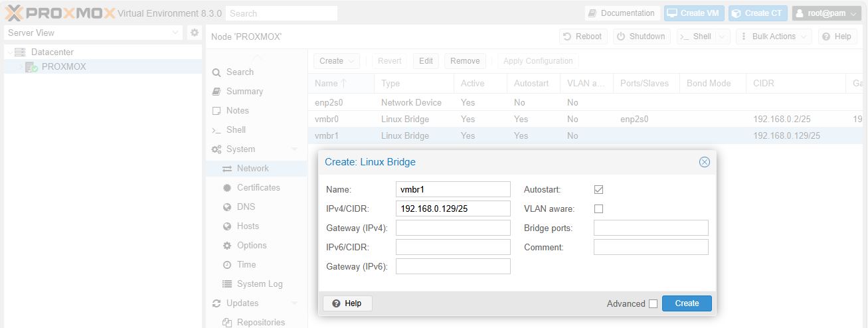
Task: Click the IPv4/CIDR input field
Action: 453,208
